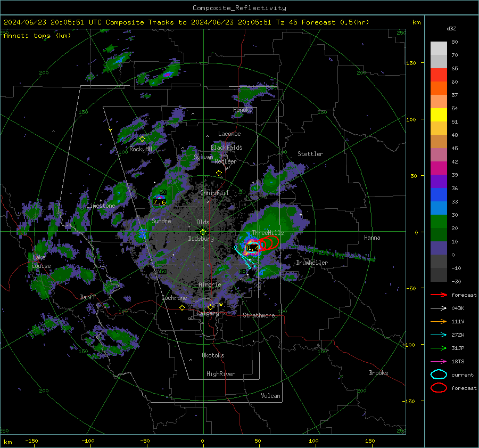Image resolution: width=479 pixels, height=448 pixels.
Task: Select the Calgary city label
Action: pos(208,313)
